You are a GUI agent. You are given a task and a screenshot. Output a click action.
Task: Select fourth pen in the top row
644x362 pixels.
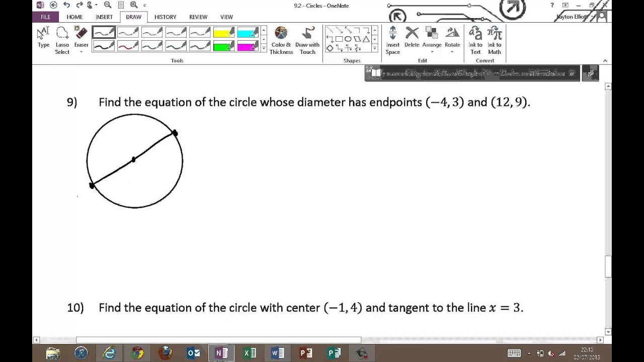[x=176, y=33]
